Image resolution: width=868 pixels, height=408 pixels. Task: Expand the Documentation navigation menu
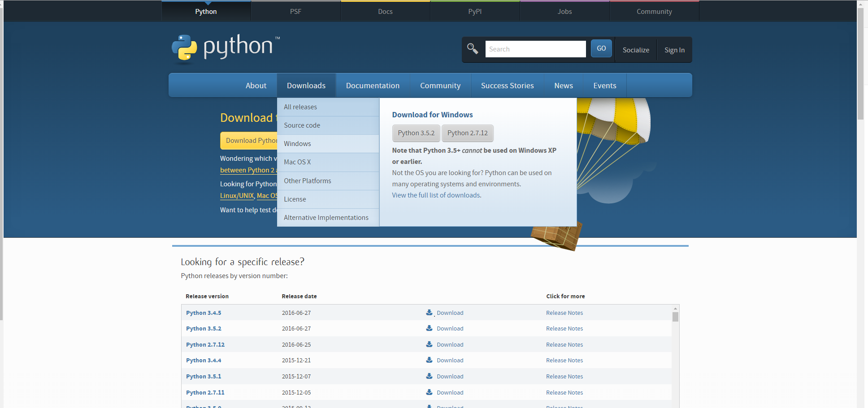(x=372, y=86)
